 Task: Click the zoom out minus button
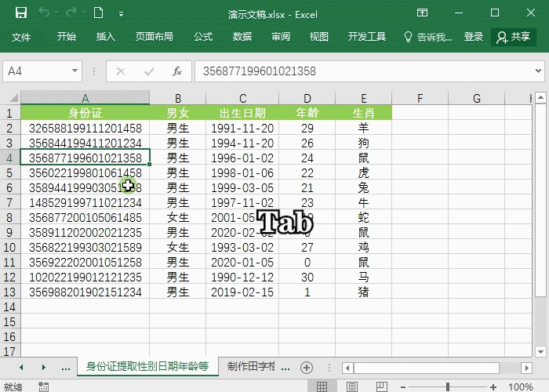[403, 387]
